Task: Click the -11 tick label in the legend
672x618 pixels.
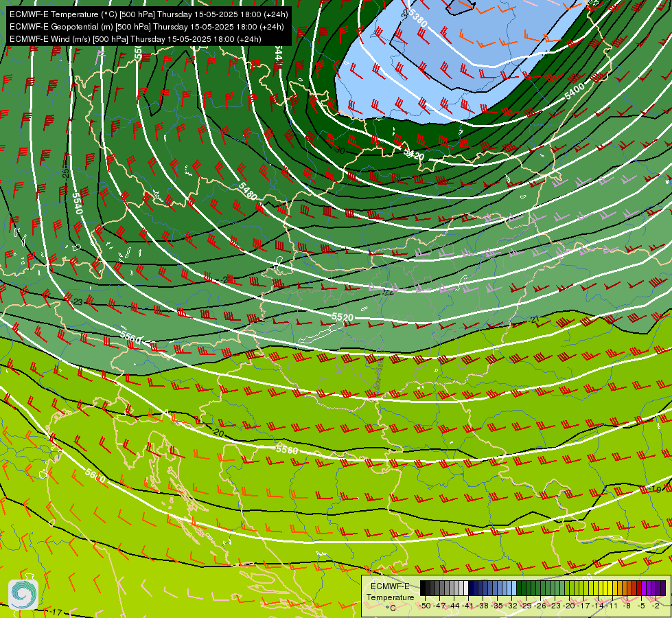Action: click(612, 606)
